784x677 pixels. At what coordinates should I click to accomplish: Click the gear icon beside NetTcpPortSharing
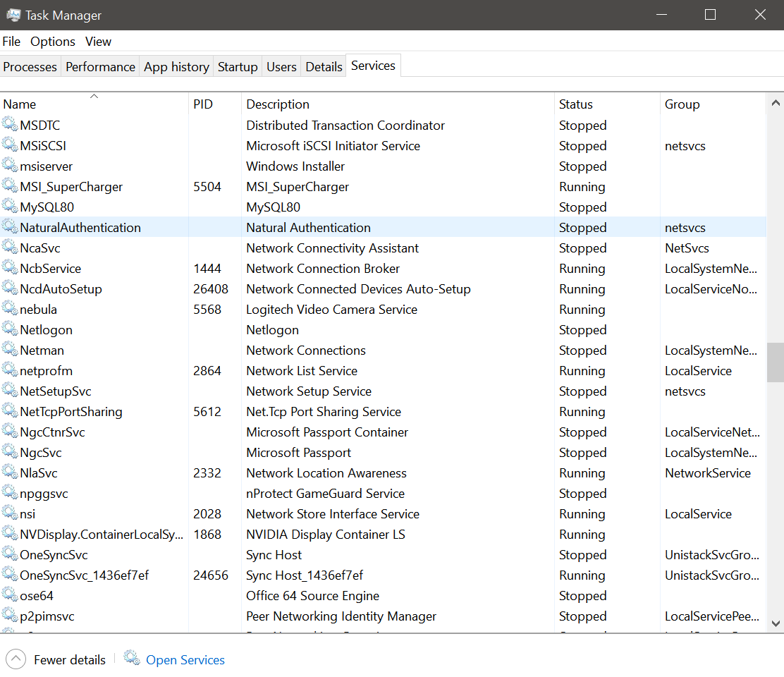pos(10,411)
